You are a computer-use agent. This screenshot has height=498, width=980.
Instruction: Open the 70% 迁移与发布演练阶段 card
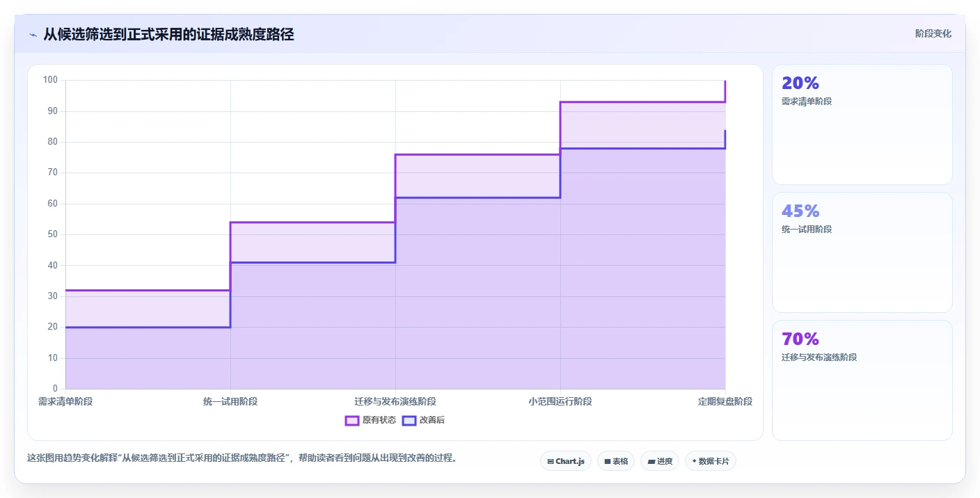coord(862,380)
